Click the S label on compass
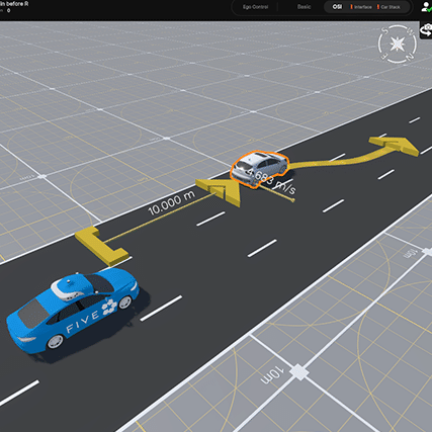The image size is (432, 432). click(x=385, y=31)
